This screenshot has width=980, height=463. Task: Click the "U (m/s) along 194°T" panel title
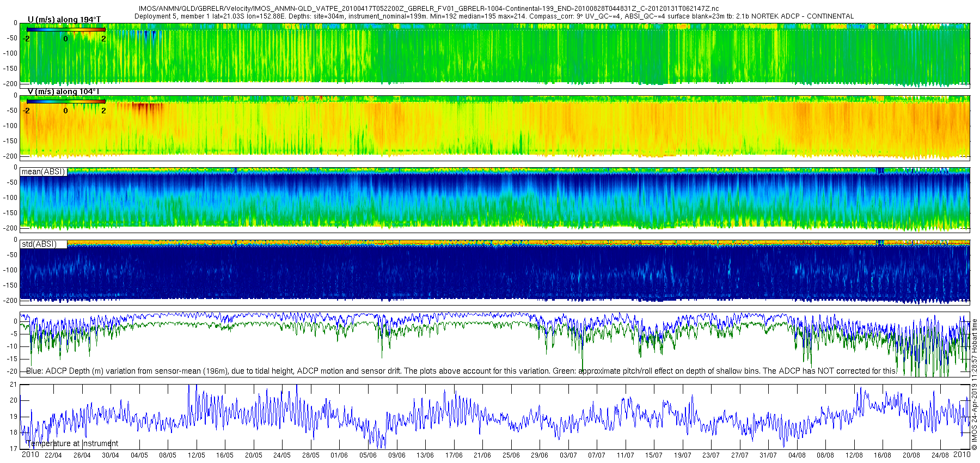tap(64, 20)
